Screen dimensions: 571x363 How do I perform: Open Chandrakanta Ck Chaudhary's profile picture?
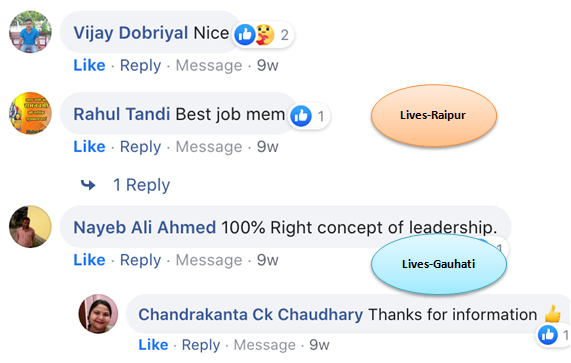point(98,314)
